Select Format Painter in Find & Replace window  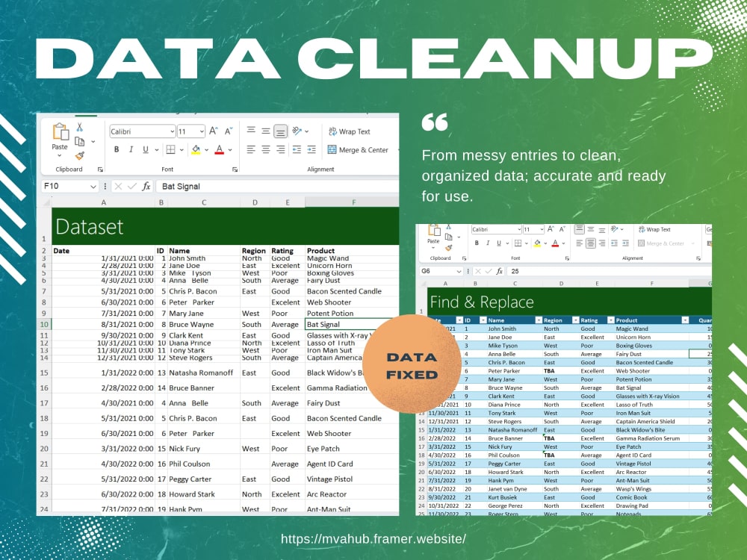click(449, 248)
